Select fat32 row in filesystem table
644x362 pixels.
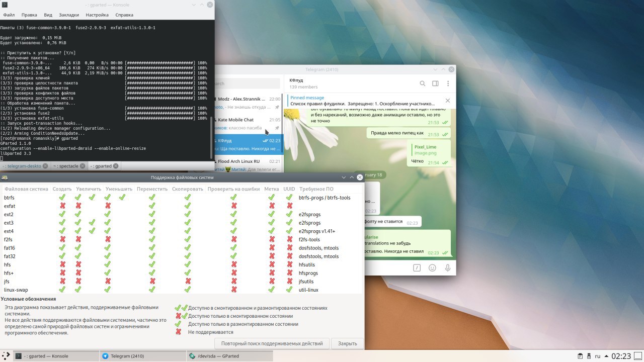[x=181, y=256]
